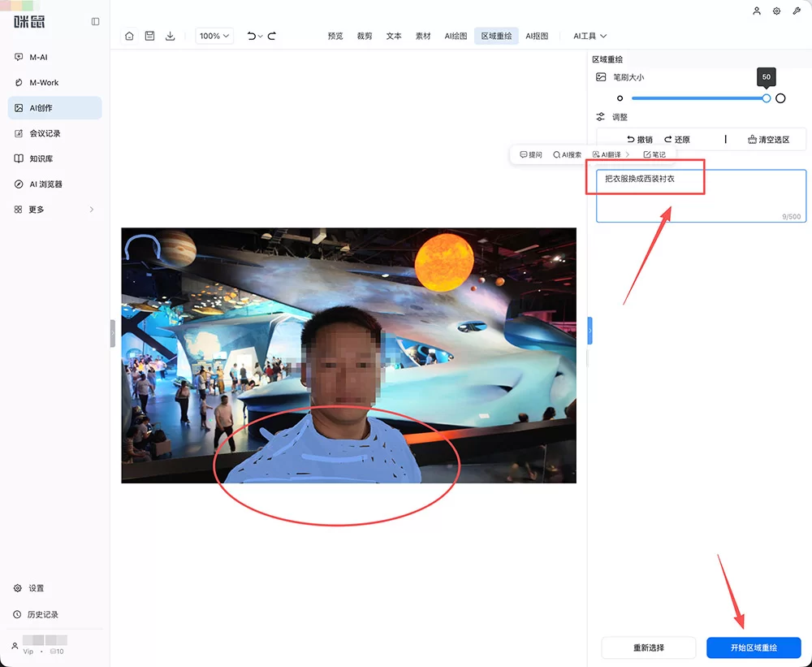Click the 笔刷大小 image icon
Screen dimensions: 812x667
point(601,76)
